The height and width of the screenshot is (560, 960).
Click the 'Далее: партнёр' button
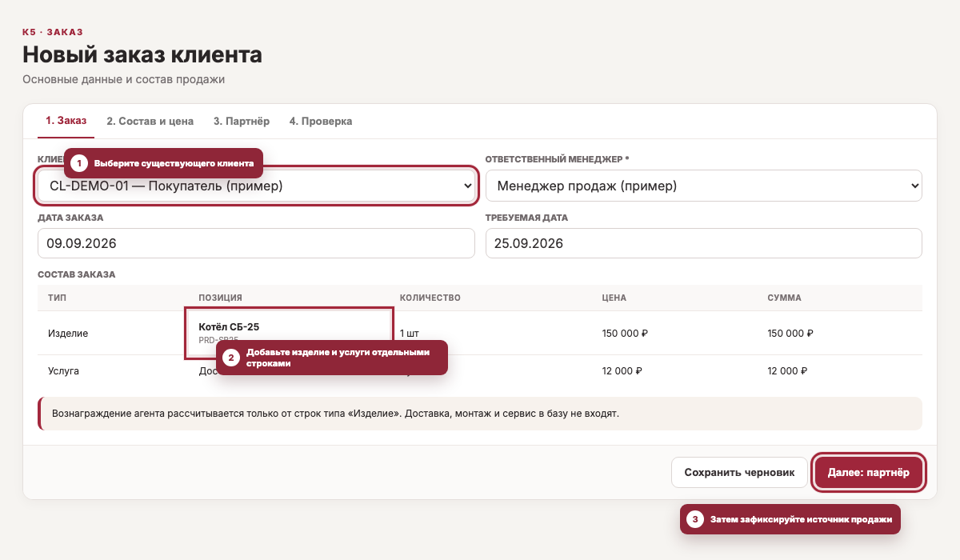869,473
